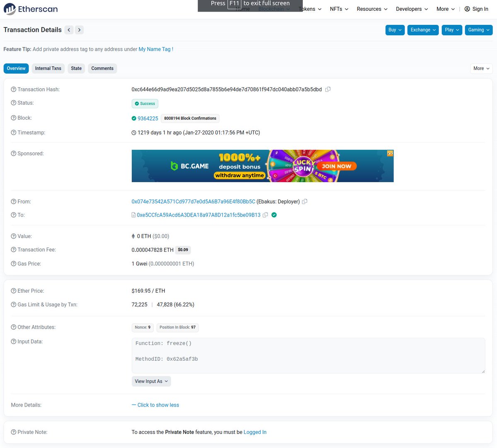
Task: Click the Sign In link
Action: [480, 9]
